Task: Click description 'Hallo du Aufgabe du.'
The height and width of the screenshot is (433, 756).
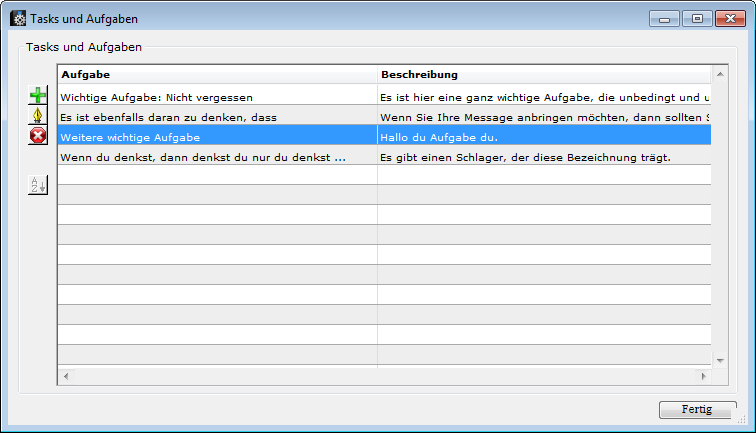Action: [543, 137]
